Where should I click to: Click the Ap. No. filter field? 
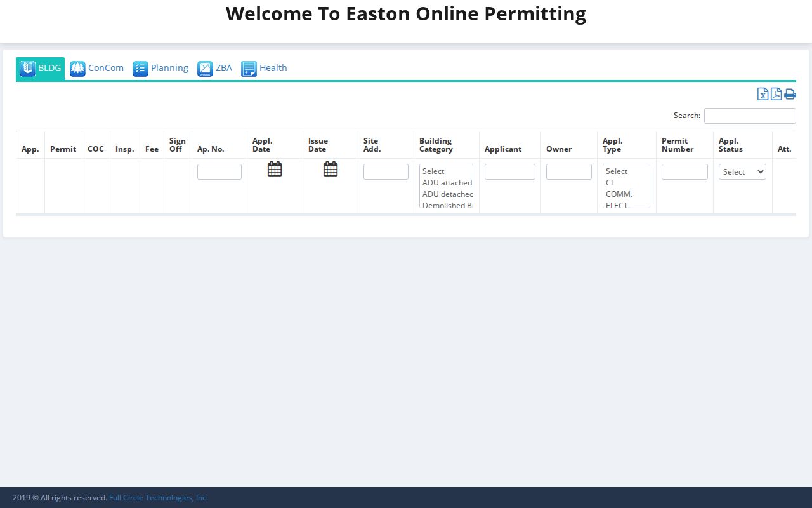click(x=219, y=171)
